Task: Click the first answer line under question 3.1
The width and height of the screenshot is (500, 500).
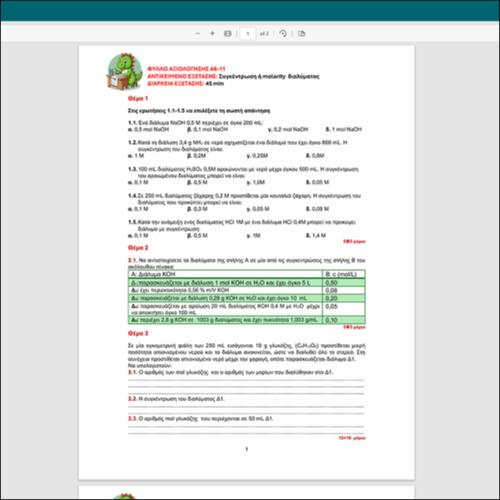Action: [246, 380]
